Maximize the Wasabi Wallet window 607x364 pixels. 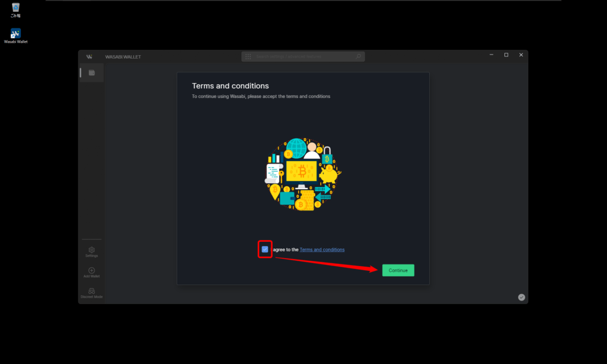(506, 55)
